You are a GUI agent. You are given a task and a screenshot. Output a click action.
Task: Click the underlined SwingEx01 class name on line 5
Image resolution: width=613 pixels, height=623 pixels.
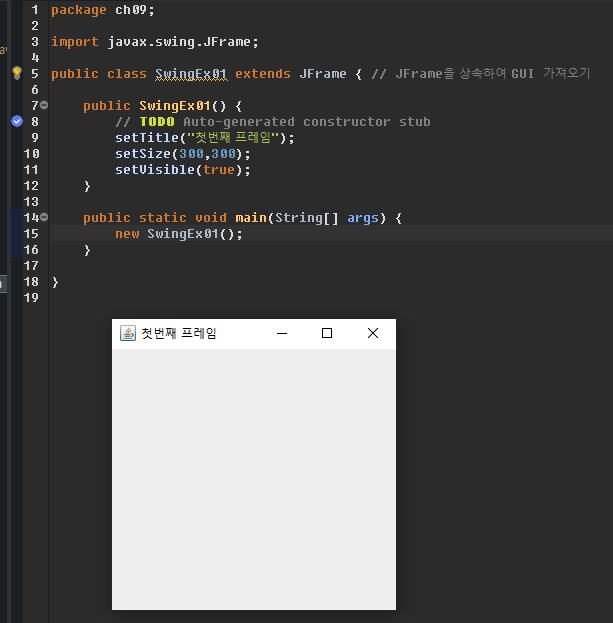point(191,74)
